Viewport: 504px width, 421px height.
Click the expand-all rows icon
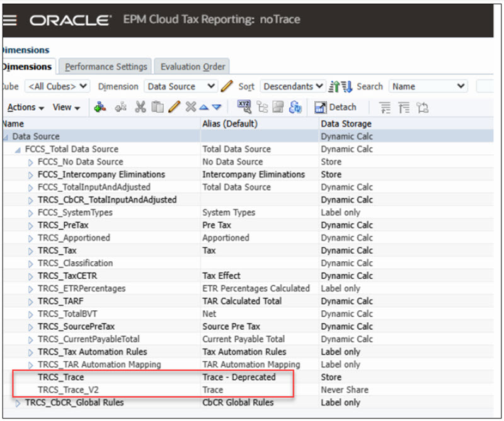point(385,108)
